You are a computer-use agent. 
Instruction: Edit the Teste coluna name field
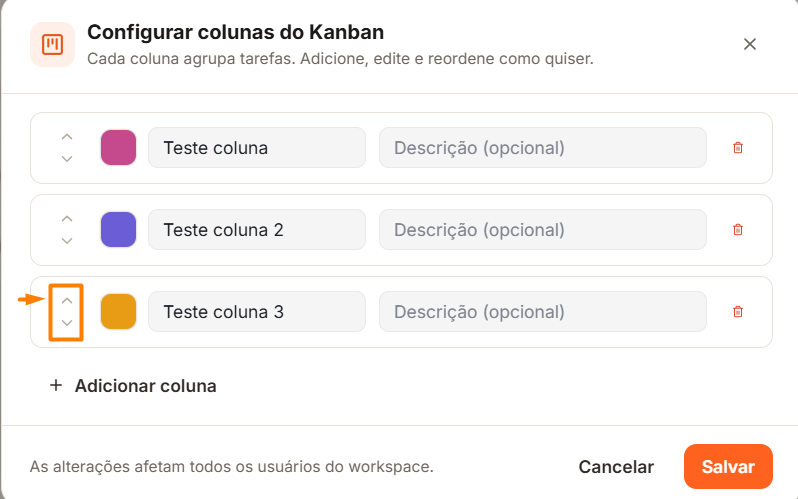[x=256, y=148]
